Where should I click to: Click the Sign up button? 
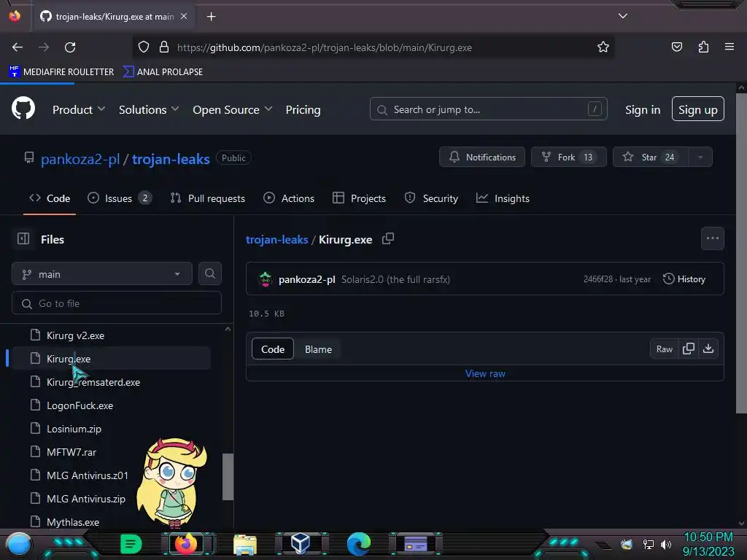pyautogui.click(x=698, y=109)
